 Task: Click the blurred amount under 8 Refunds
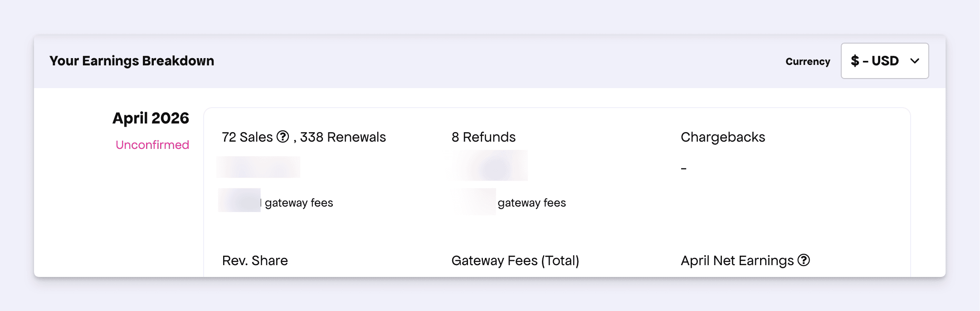click(490, 166)
